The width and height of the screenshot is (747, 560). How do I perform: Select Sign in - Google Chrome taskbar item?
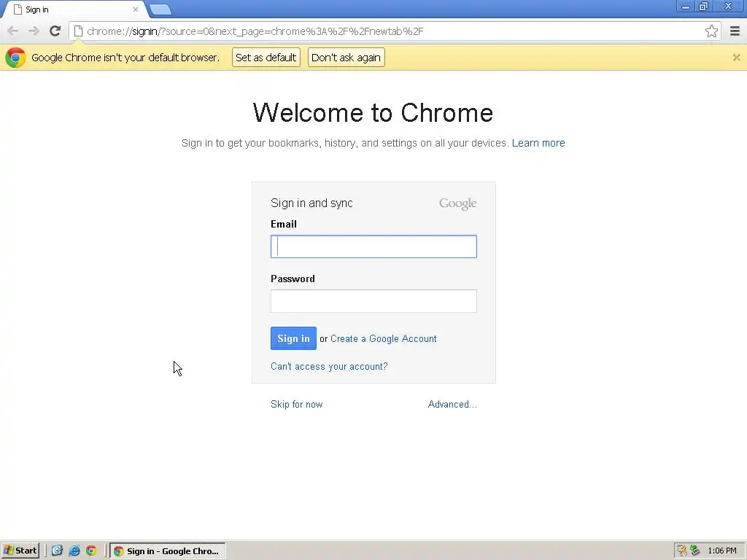point(168,551)
